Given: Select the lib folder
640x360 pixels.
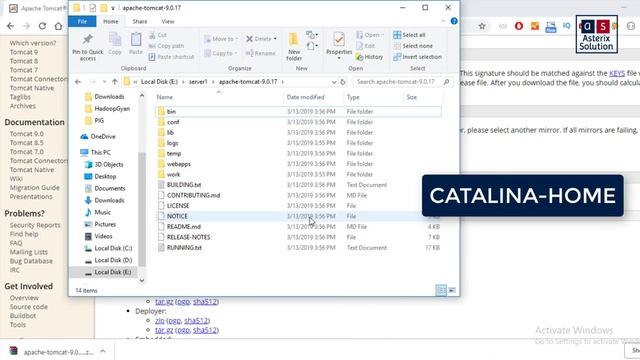Looking at the screenshot, I should click(298, 133).
